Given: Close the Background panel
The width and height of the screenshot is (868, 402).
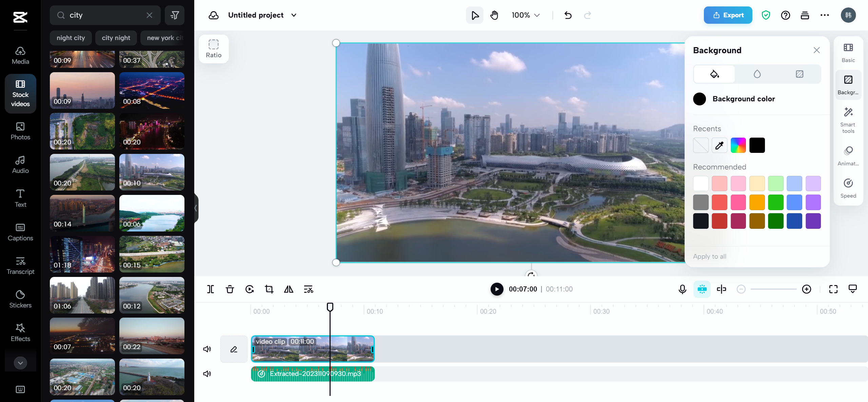Looking at the screenshot, I should 817,50.
